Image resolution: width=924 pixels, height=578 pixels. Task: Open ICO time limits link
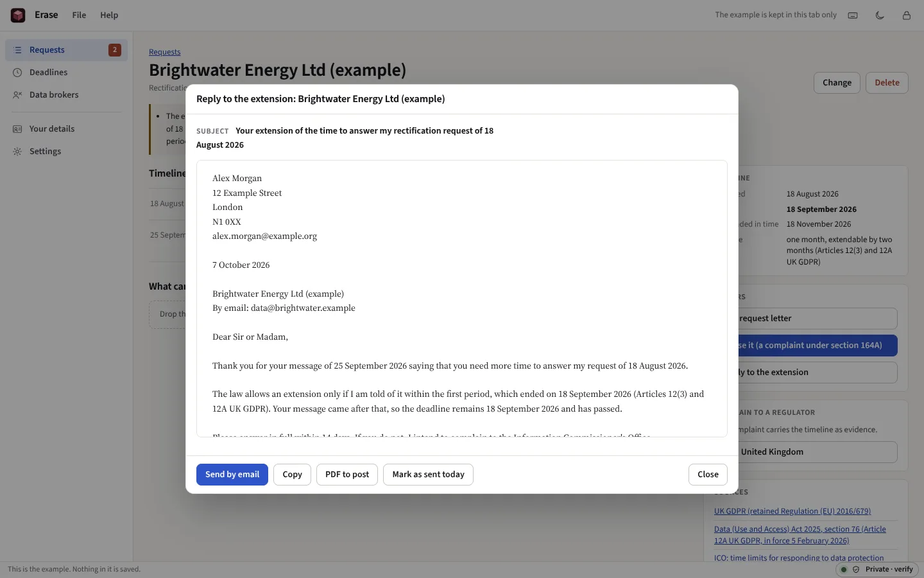click(799, 558)
